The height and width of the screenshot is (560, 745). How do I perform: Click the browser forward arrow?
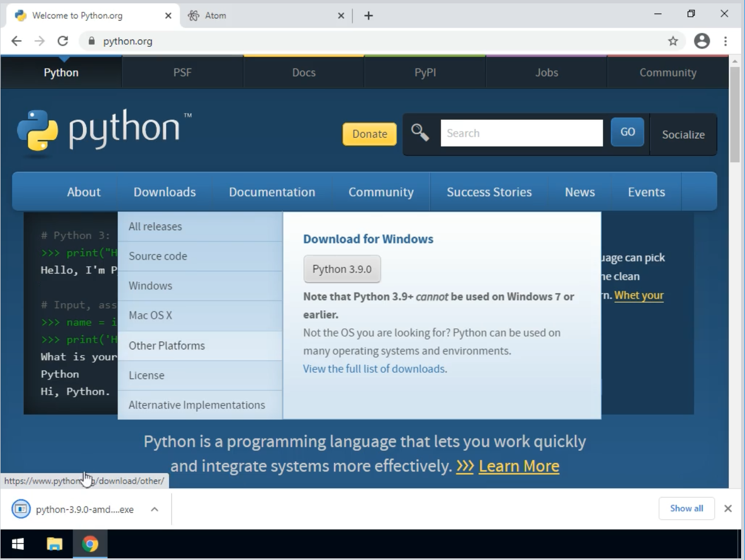coord(39,41)
